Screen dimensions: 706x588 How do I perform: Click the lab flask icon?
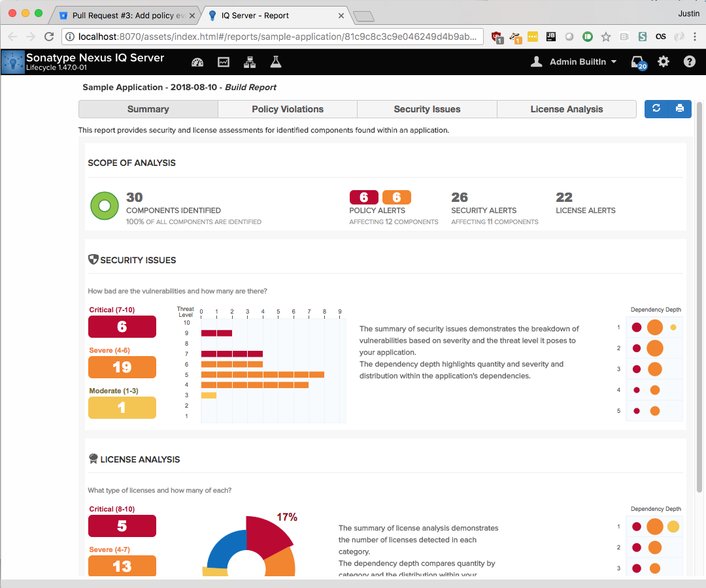click(x=276, y=62)
